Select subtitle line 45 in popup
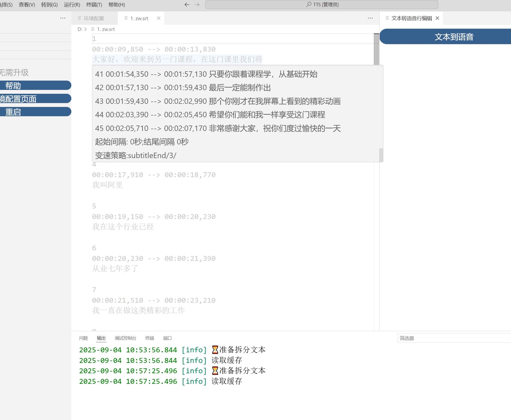This screenshot has height=420, width=511. [218, 128]
